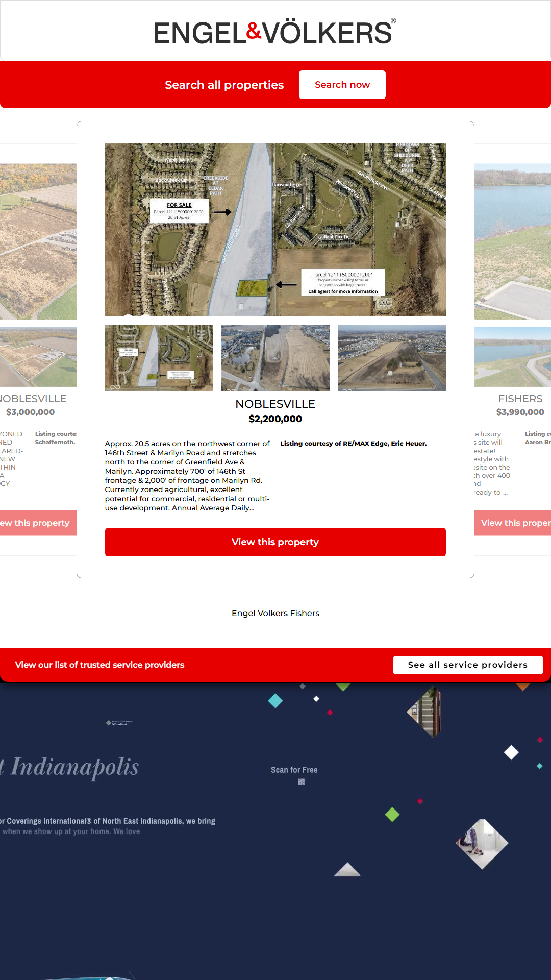Viewport: 551px width, 980px height.
Task: Click the large white diamond shape
Action: (x=511, y=752)
